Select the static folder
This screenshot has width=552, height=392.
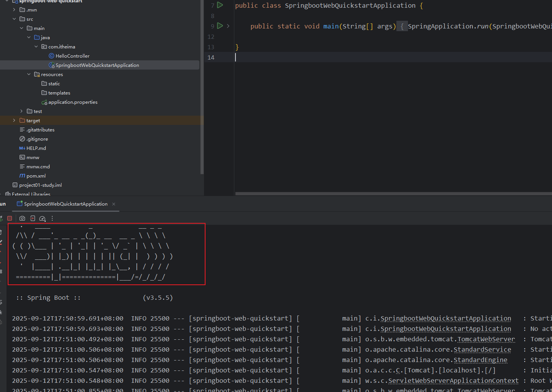(54, 83)
